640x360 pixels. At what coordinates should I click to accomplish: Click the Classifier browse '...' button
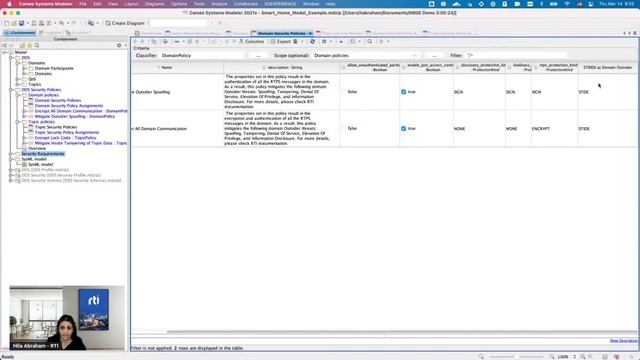pyautogui.click(x=258, y=56)
